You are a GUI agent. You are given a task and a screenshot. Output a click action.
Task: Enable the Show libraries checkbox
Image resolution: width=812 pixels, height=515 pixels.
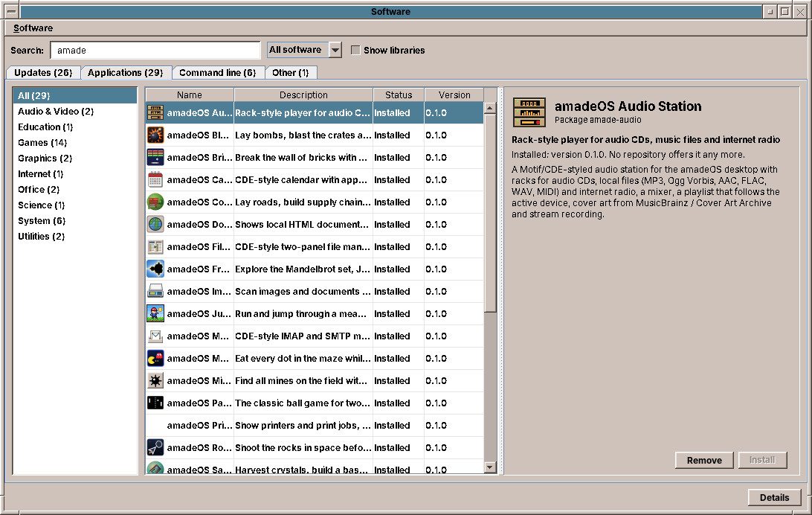point(355,50)
